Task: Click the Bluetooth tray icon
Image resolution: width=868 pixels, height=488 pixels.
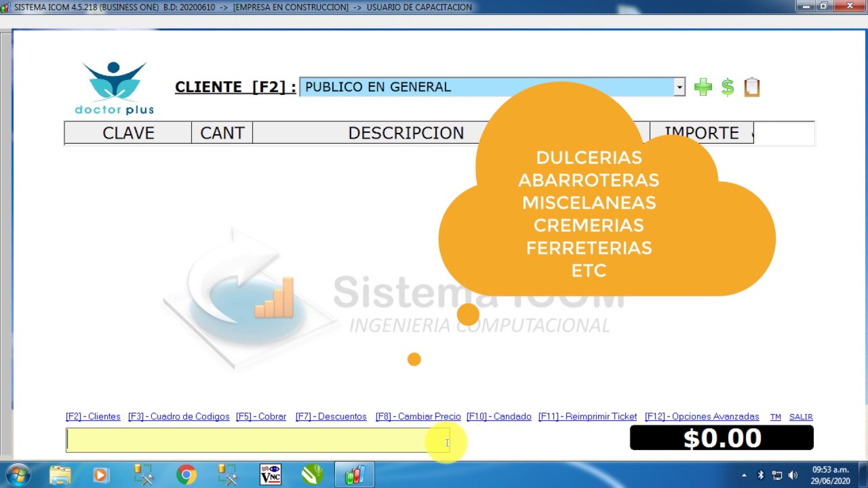Action: click(x=760, y=475)
